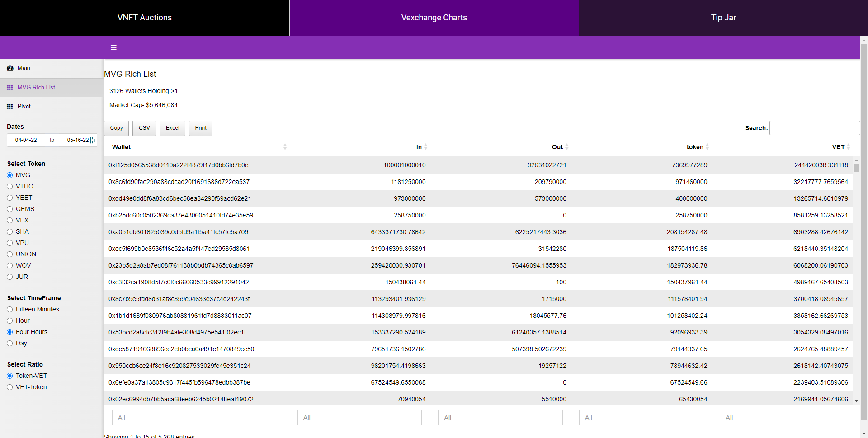
Task: Toggle the hamburger sidebar menu icon
Action: [x=113, y=47]
